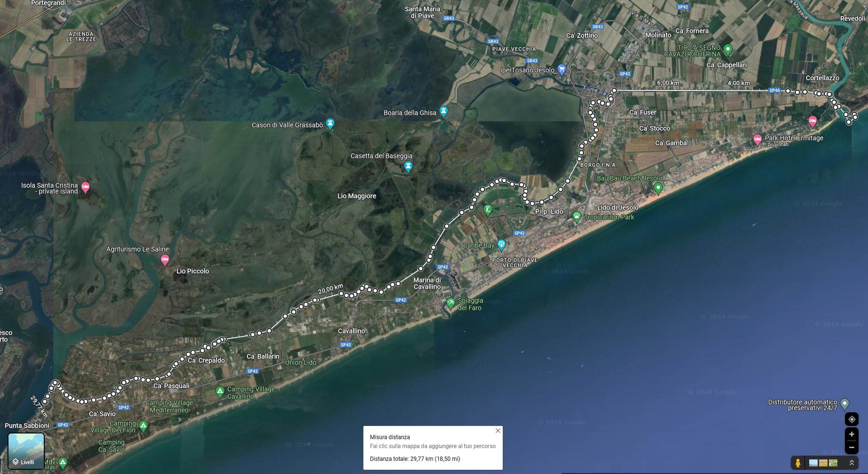
Task: Select the Agriturismo Le Saline lodging pin
Action: pos(165,259)
